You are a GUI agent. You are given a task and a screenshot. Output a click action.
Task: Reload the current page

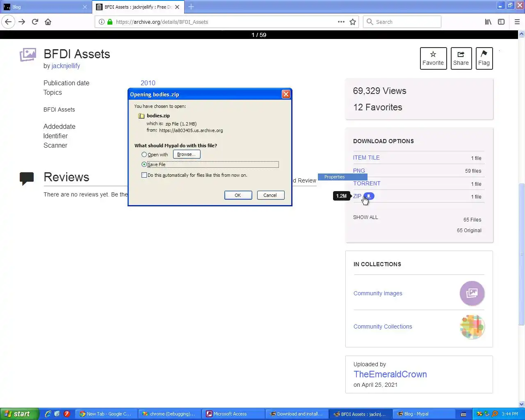(35, 22)
